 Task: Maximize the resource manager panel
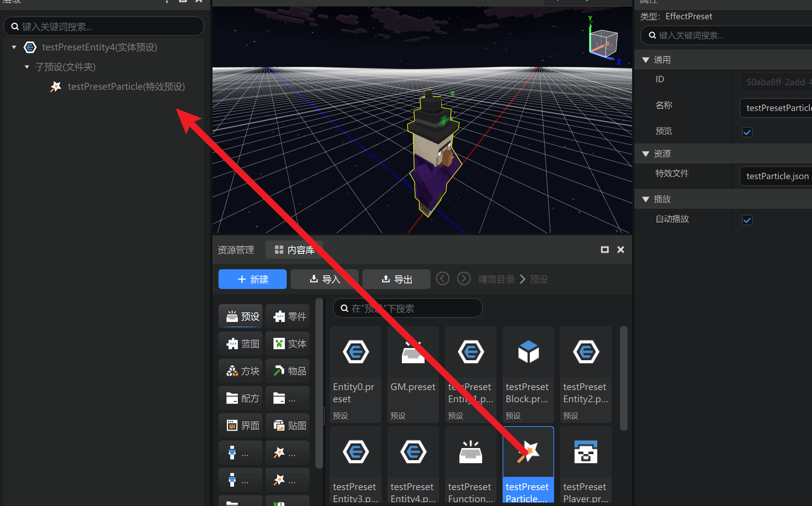605,250
